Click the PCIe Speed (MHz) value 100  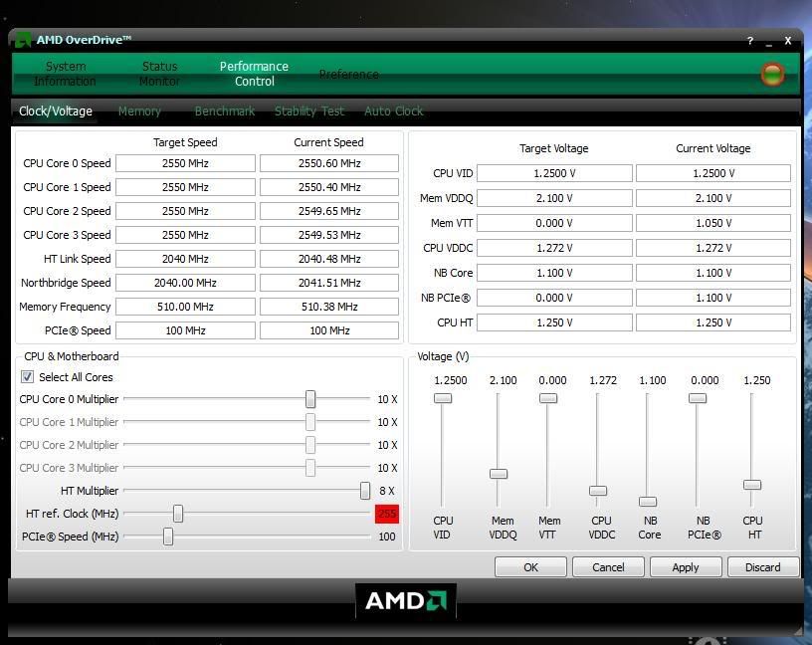point(387,537)
